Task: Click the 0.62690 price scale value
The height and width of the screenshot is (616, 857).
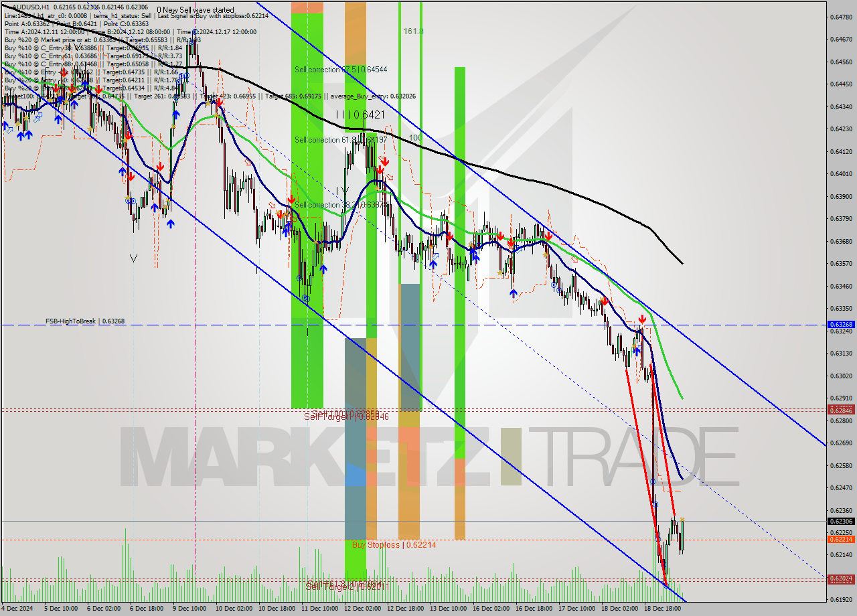Action: click(842, 443)
